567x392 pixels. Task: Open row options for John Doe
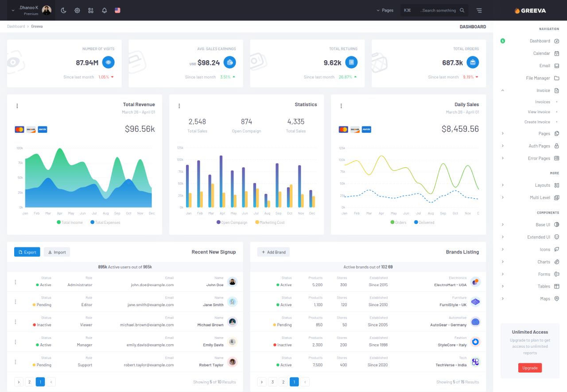[16, 282]
